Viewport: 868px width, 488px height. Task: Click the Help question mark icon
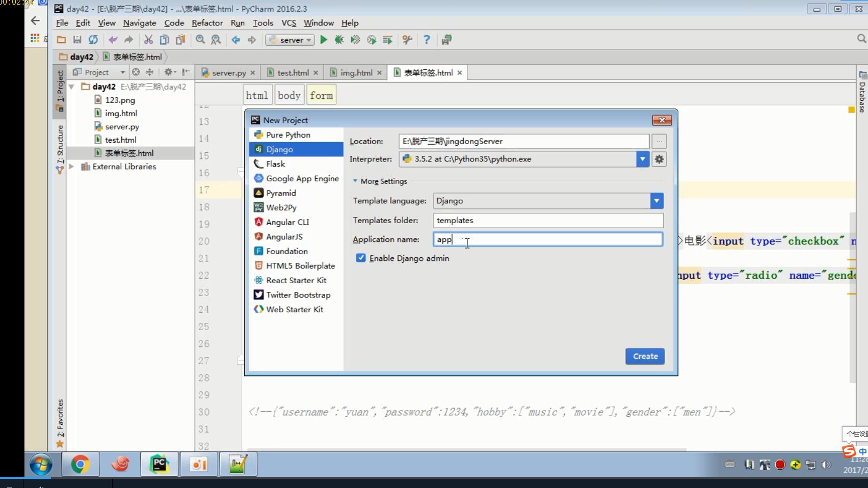point(427,40)
